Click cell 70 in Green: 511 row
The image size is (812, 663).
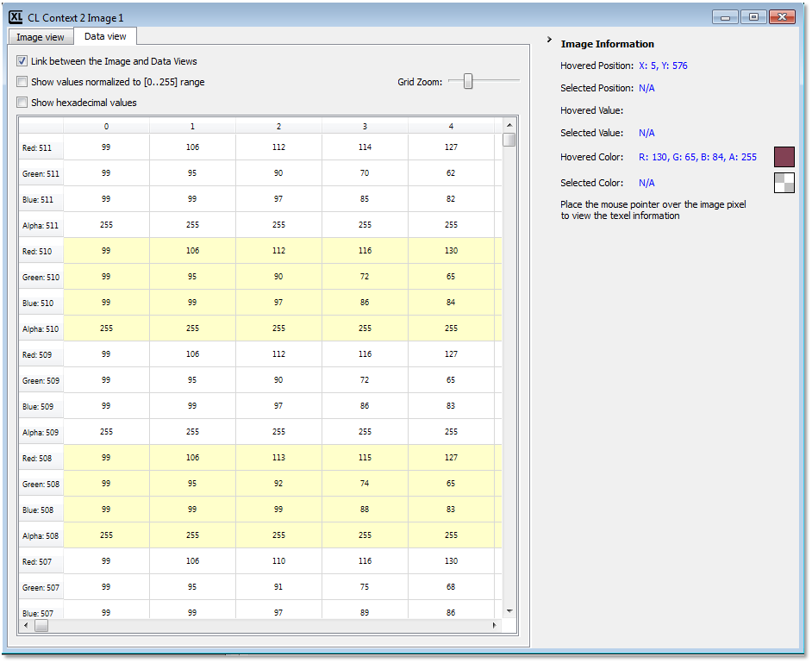[x=365, y=173]
